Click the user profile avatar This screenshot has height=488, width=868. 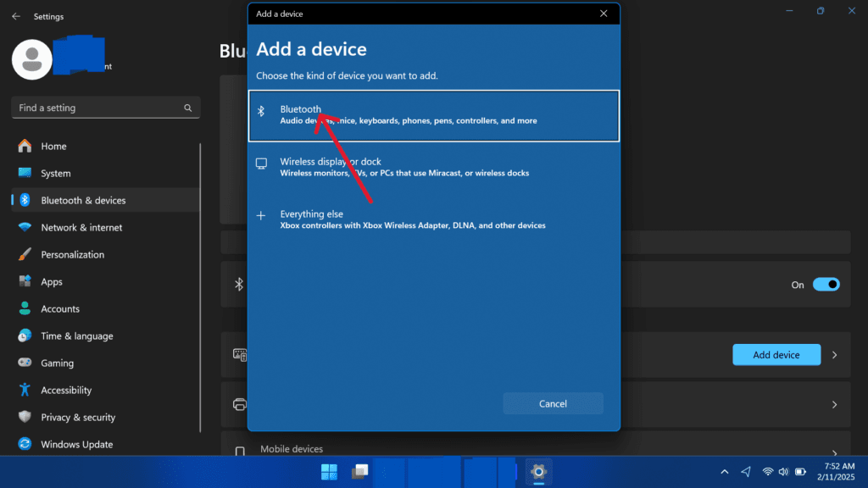click(32, 59)
